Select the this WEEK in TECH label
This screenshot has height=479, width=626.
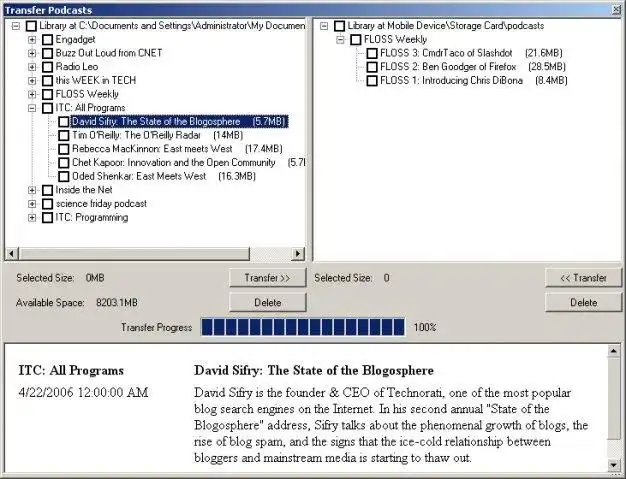[96, 81]
